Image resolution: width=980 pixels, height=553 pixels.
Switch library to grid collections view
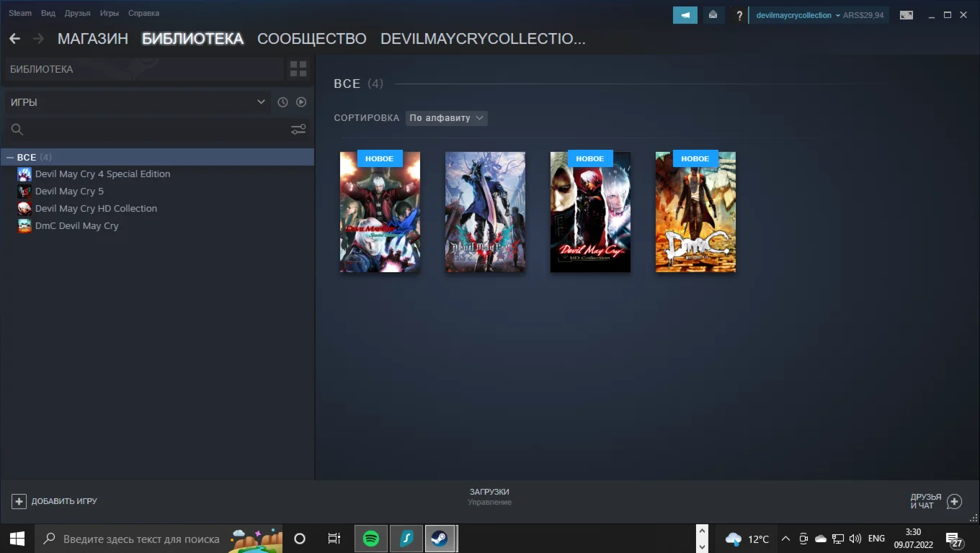tap(298, 69)
